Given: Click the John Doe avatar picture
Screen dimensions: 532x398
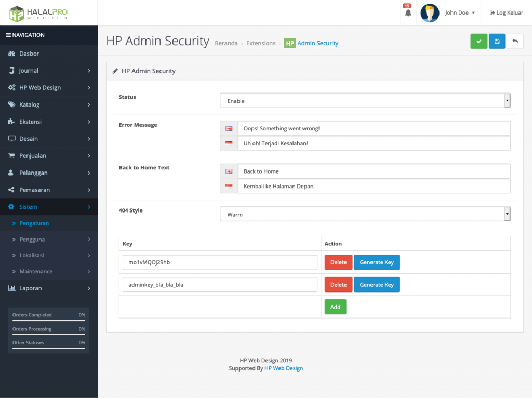Looking at the screenshot, I should (x=430, y=13).
